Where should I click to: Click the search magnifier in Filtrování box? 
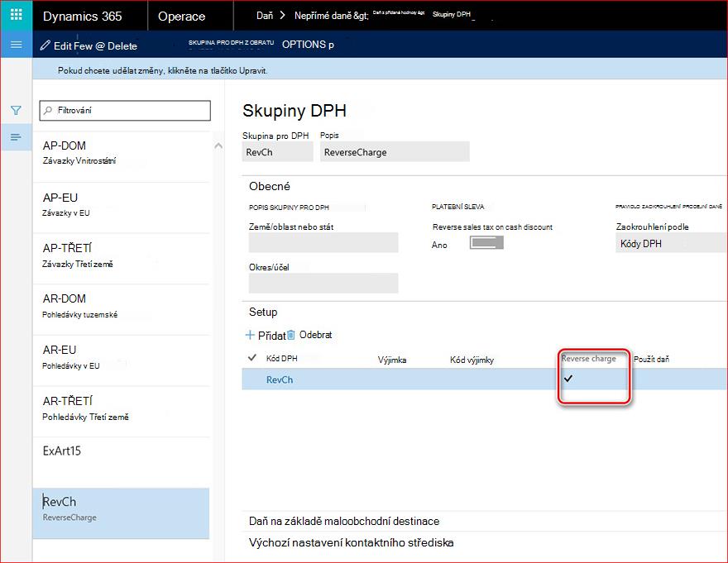[48, 111]
